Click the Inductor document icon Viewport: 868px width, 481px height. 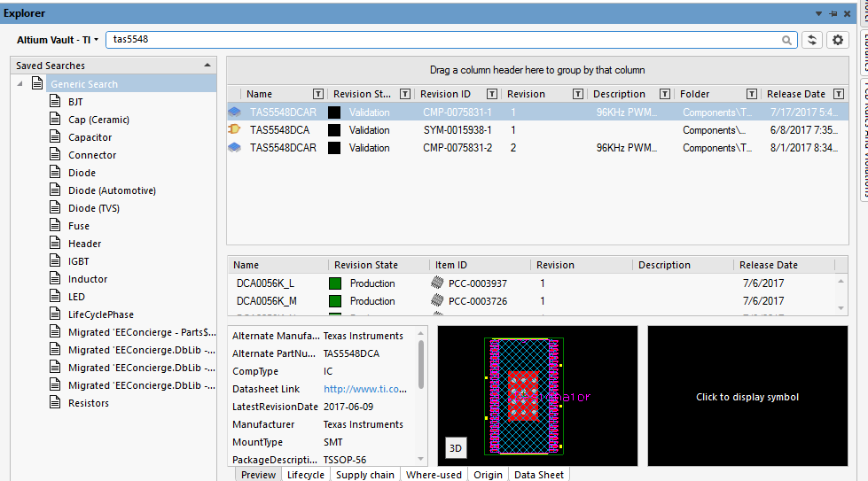[55, 278]
